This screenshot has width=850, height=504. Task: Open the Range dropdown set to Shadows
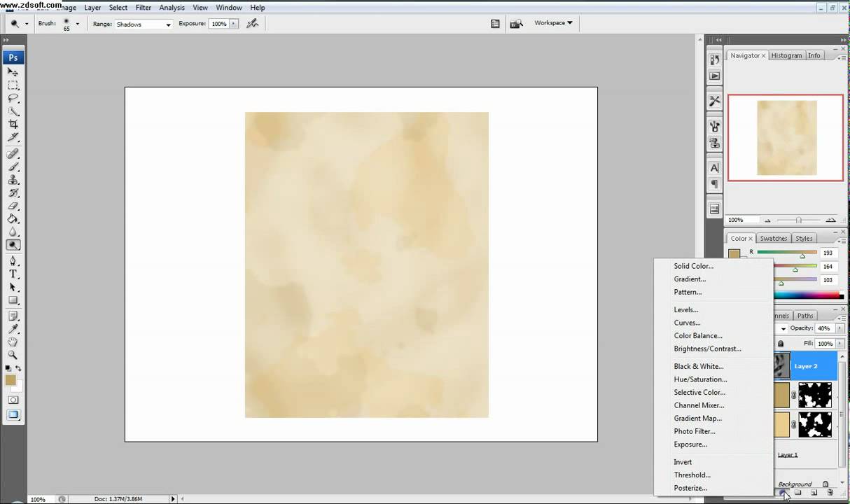tap(144, 24)
